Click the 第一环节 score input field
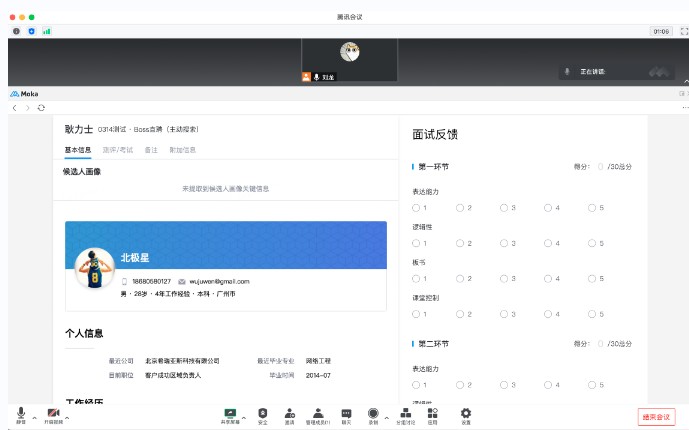689x430 pixels. pyautogui.click(x=602, y=167)
